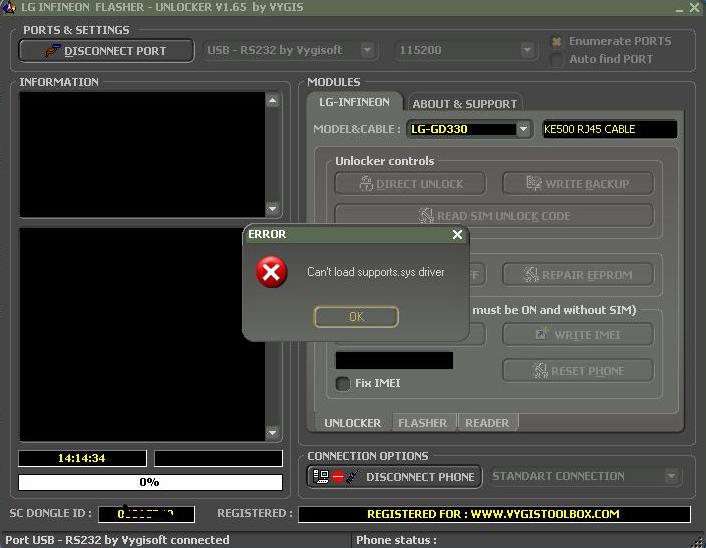
Task: Close the LG Infineon Flasher window
Action: pos(694,7)
